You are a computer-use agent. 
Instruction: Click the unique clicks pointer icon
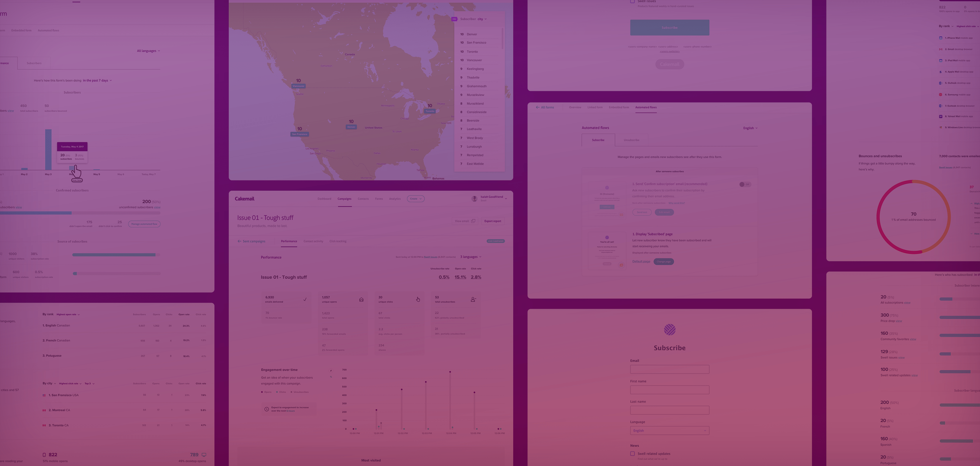418,299
